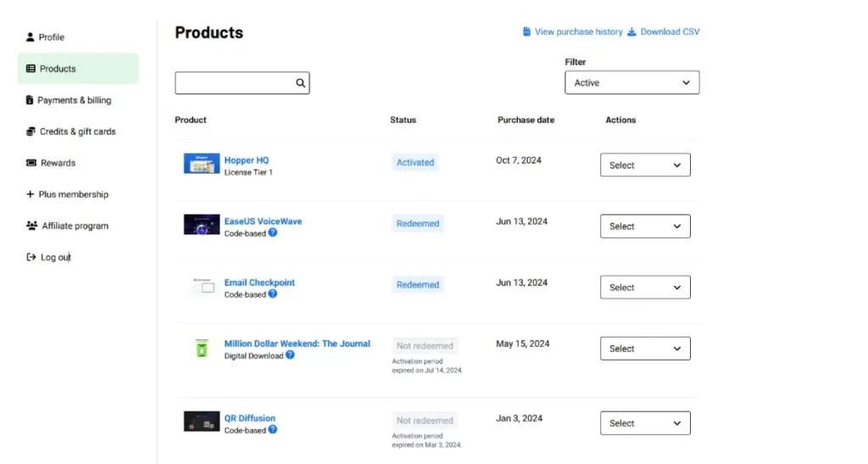The width and height of the screenshot is (868, 464).
Task: Focus the product search field
Action: point(242,83)
